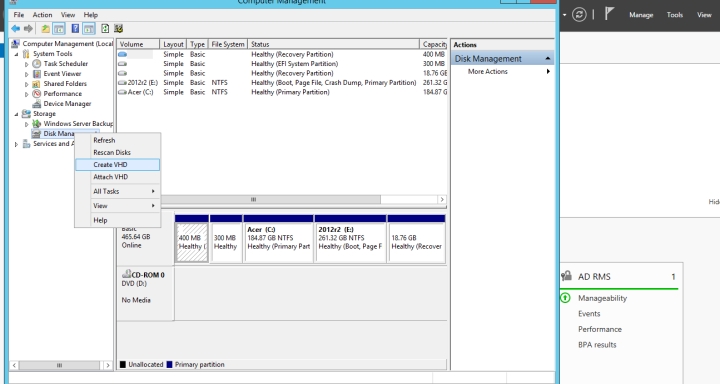Click the Server Manager refresh circle icon

[579, 15]
